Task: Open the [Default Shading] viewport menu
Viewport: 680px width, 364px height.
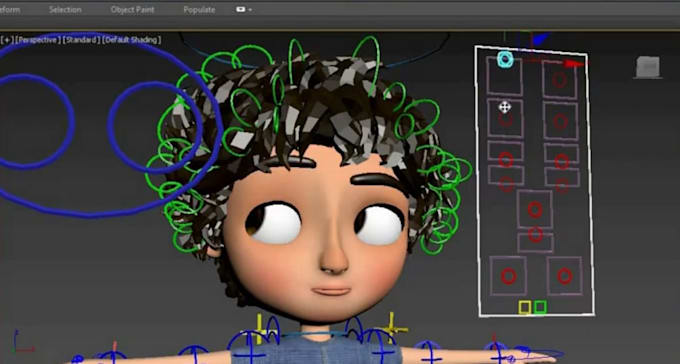Action: [132, 40]
